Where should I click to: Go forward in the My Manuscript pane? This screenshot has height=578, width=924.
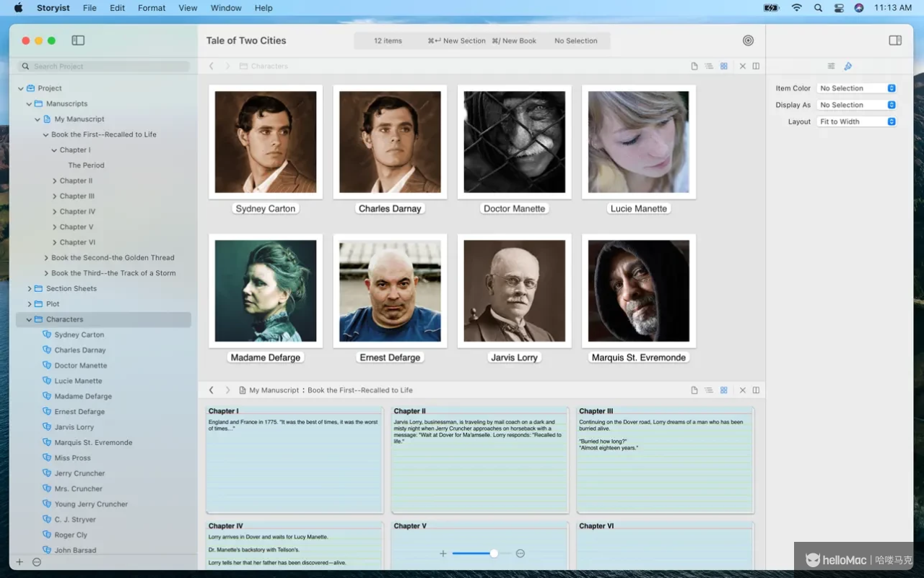pos(227,390)
